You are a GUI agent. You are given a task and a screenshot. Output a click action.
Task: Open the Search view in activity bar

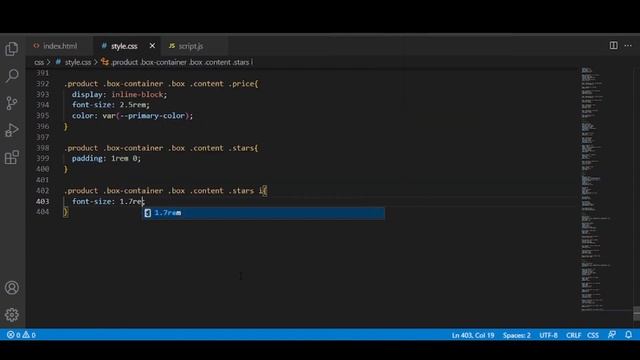pos(12,76)
